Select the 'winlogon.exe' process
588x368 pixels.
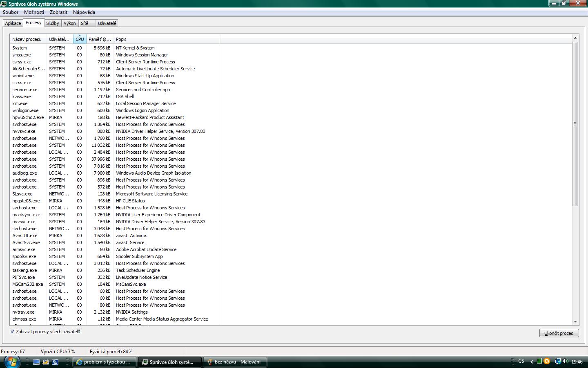click(115, 110)
